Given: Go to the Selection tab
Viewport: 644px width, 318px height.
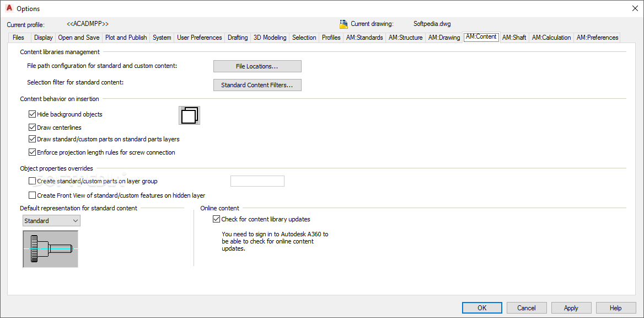Looking at the screenshot, I should [x=304, y=38].
